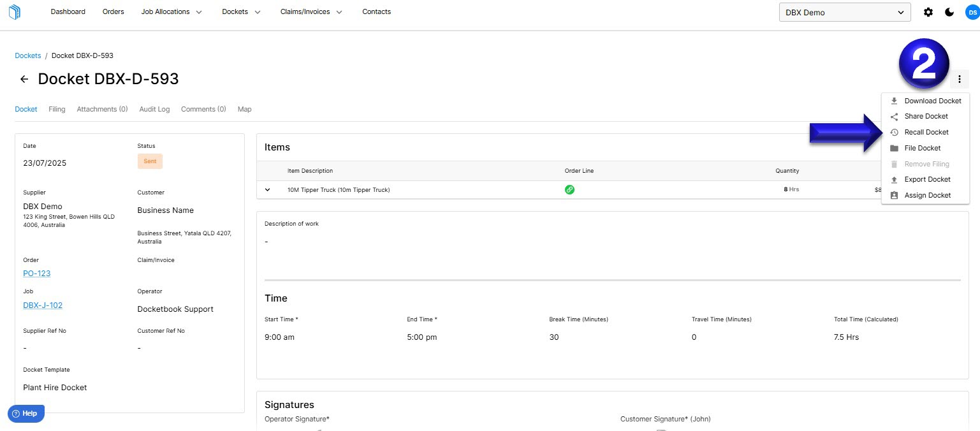The width and height of the screenshot is (980, 431).
Task: Open job link DBX-J-102
Action: [x=43, y=305]
